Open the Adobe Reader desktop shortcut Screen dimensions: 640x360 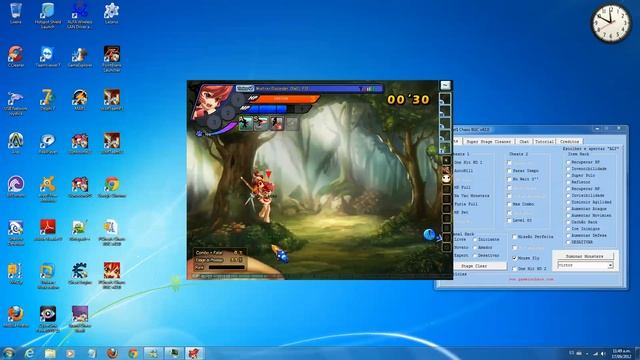tap(47, 230)
